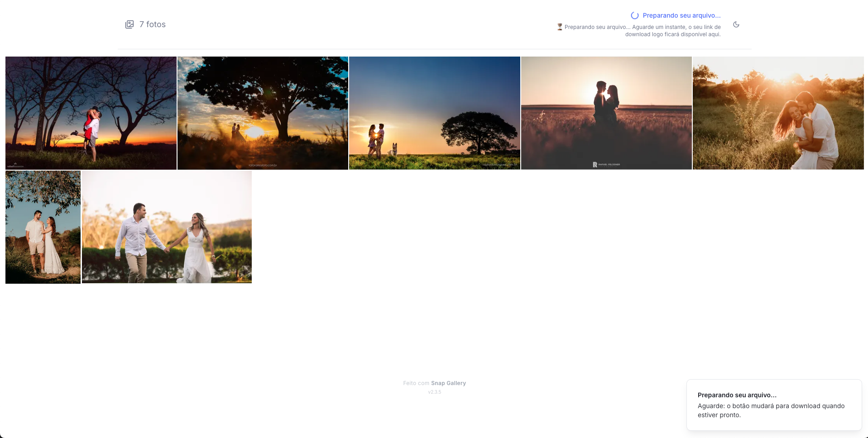The width and height of the screenshot is (868, 438).
Task: Toggle dark mode with the moon icon
Action: 736,24
